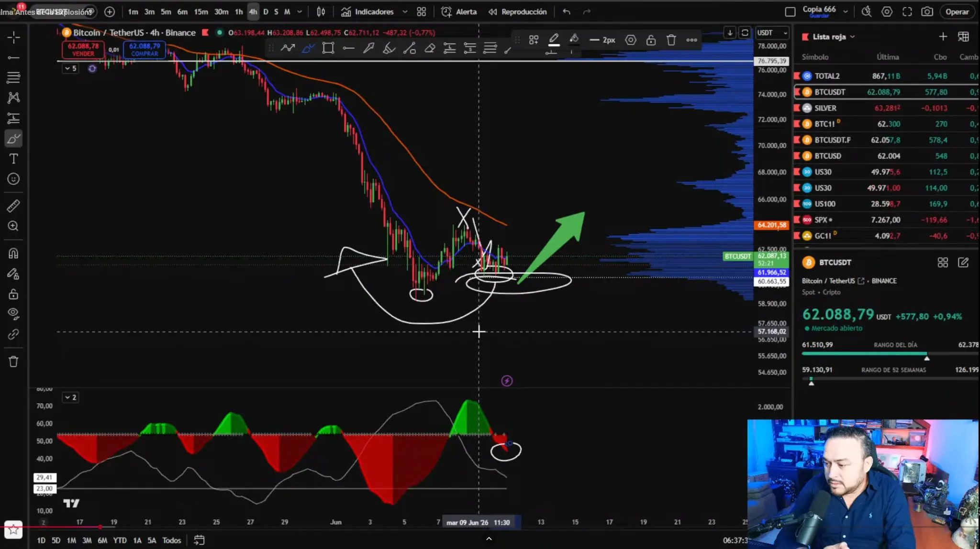Collapse the indicator legend showing 5

click(70, 68)
